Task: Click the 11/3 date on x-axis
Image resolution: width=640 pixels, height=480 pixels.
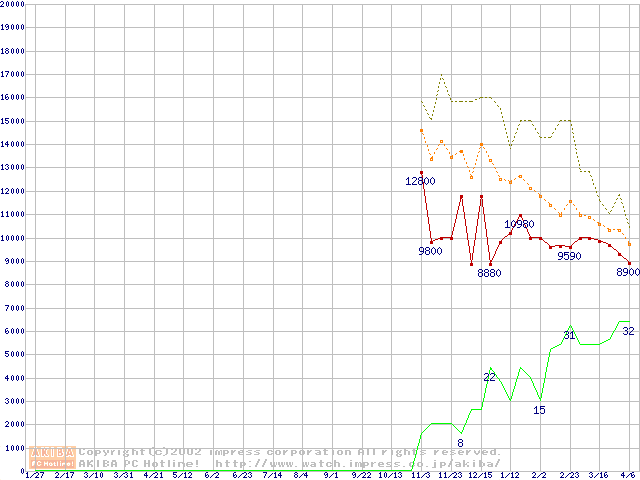Action: tap(420, 475)
